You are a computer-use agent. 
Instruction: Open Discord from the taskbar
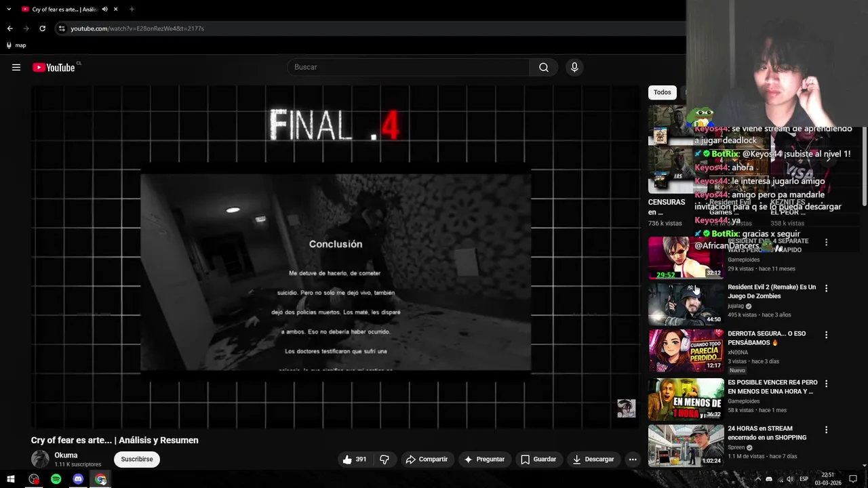pos(78,479)
